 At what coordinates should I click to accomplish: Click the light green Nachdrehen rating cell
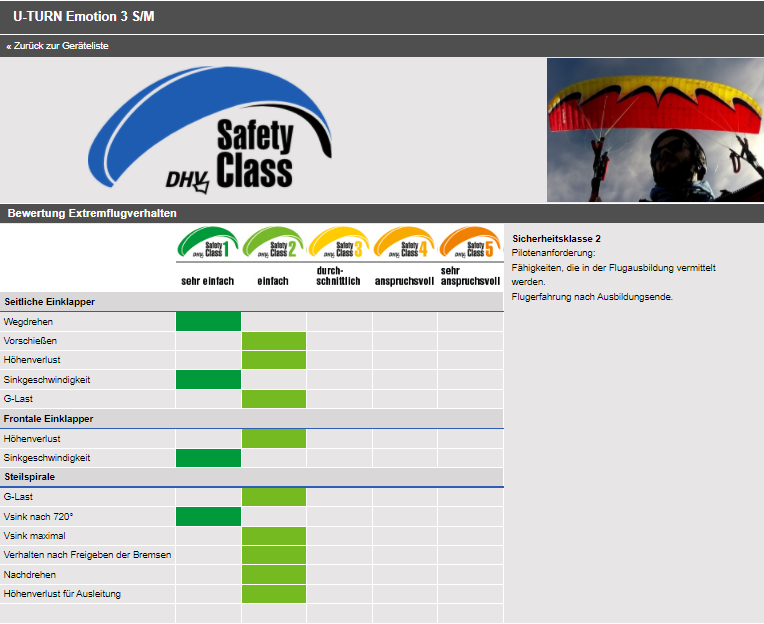click(274, 575)
